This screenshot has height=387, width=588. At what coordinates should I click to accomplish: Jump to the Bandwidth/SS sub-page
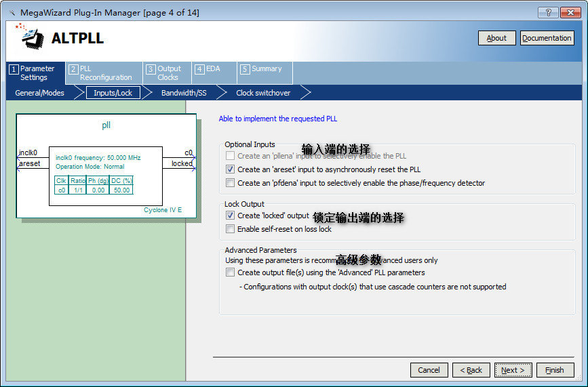184,93
